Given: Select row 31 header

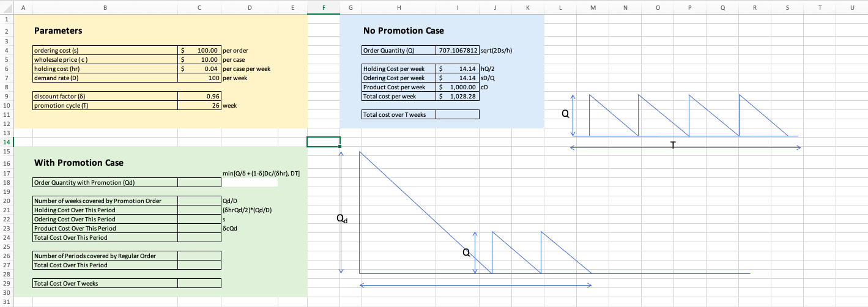Looking at the screenshot, I should 7,302.
